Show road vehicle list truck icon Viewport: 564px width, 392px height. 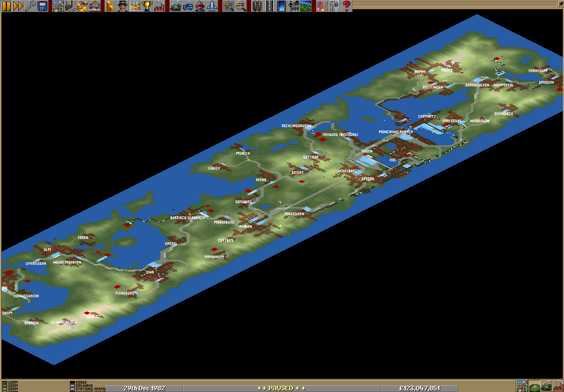187,6
